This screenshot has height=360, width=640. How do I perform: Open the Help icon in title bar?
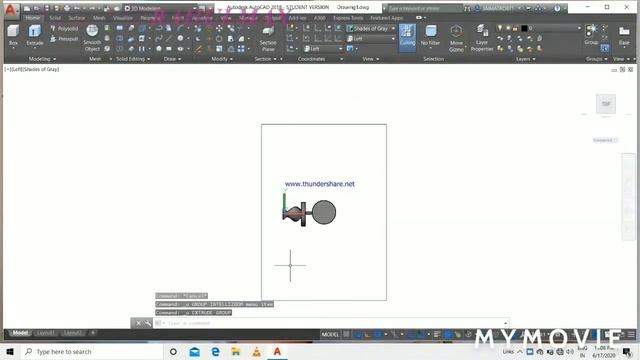(x=557, y=8)
